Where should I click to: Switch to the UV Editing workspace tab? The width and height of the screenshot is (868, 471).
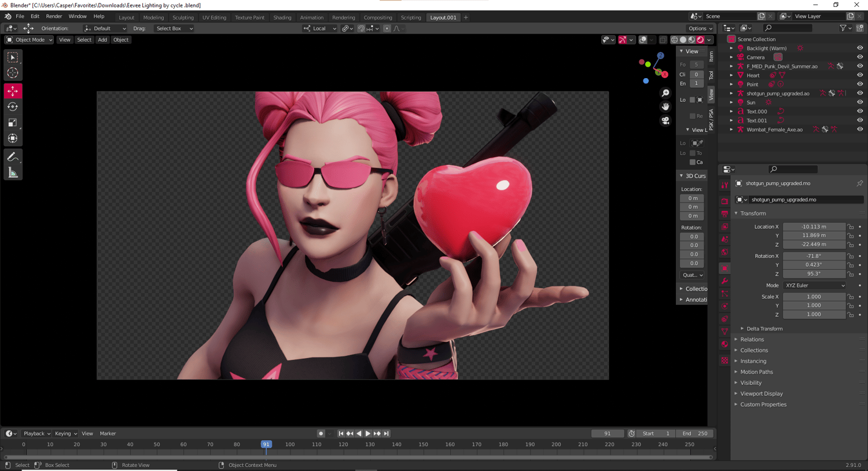coord(214,17)
